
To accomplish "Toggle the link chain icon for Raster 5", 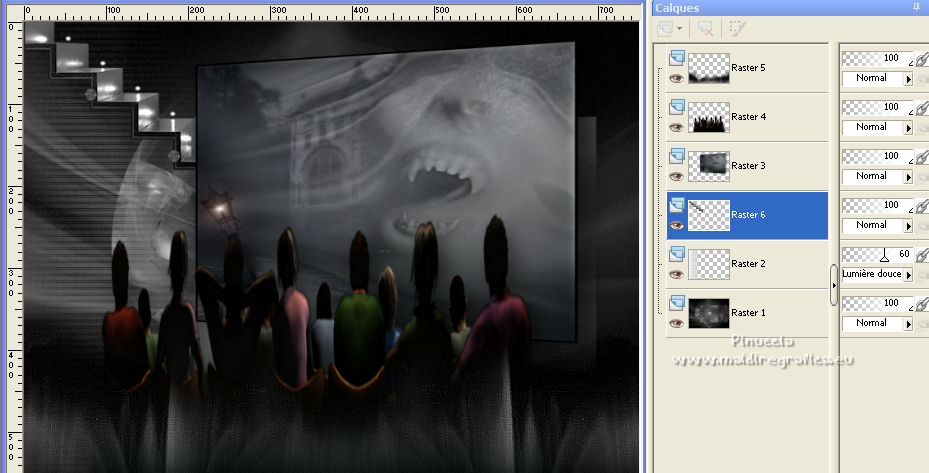I will tap(922, 59).
